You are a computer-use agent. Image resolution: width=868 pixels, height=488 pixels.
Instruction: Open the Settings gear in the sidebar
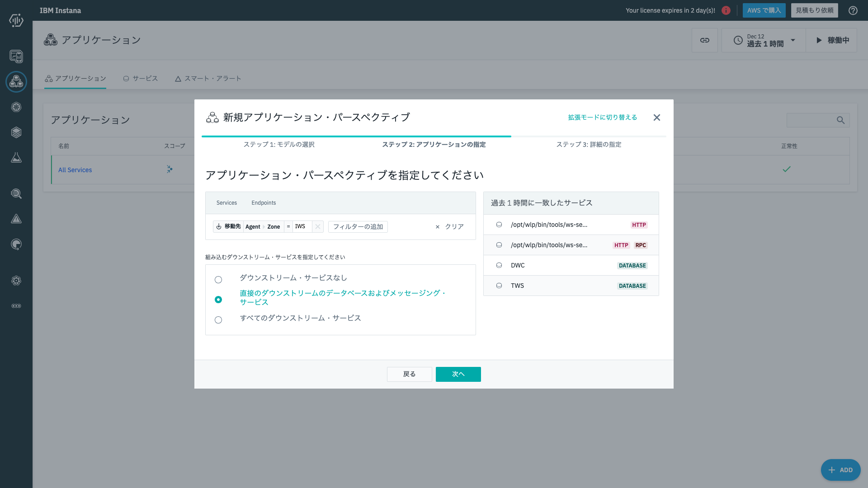(x=16, y=281)
